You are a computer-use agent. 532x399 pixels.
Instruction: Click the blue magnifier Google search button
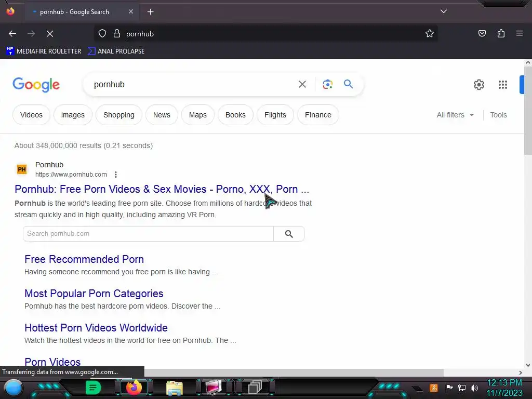coord(348,84)
